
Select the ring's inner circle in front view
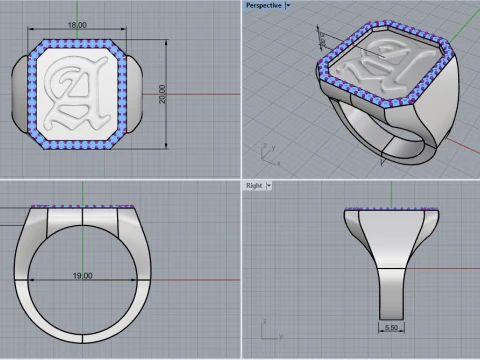pos(82,279)
